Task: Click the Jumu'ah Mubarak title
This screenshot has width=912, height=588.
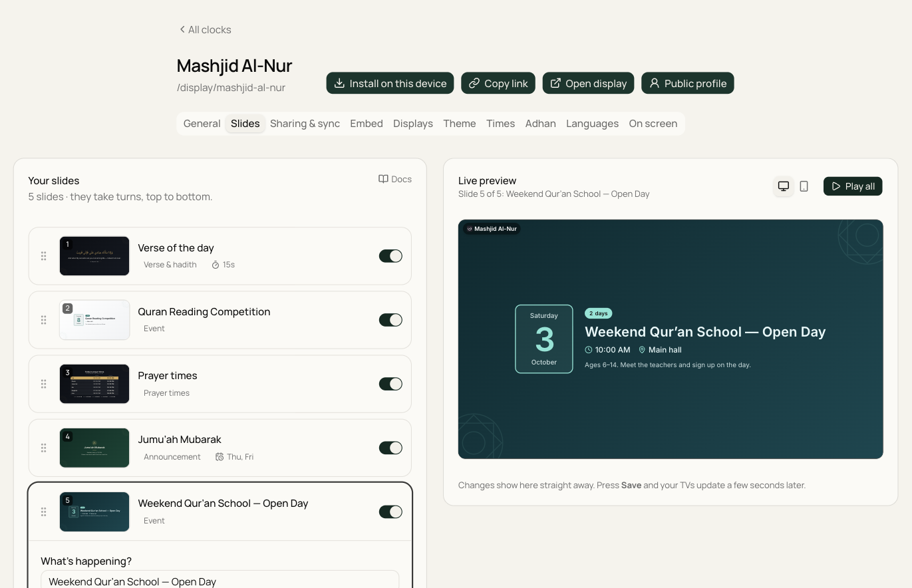Action: (x=180, y=440)
